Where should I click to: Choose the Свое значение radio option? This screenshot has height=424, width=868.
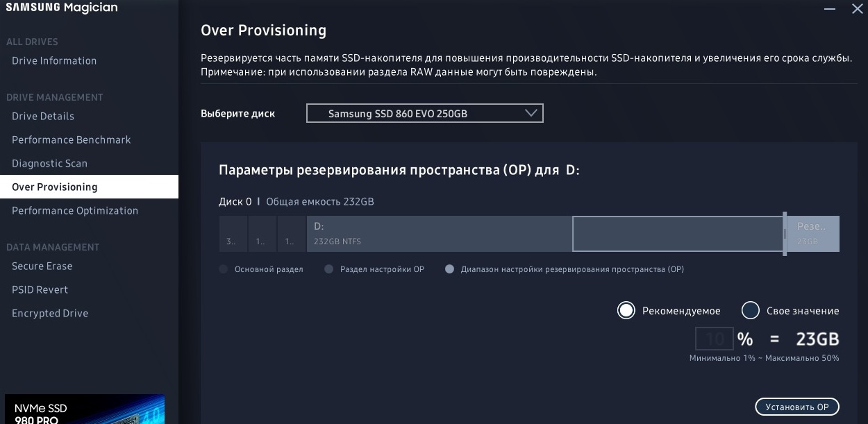tap(750, 310)
